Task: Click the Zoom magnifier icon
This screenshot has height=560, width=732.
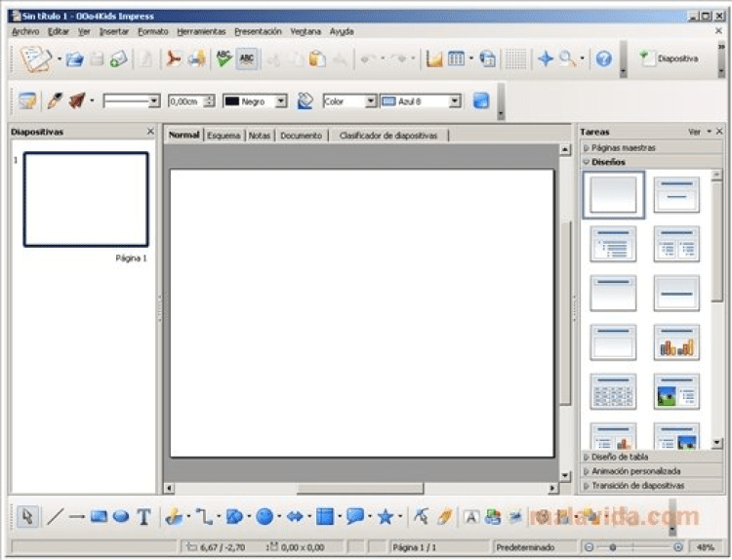Action: click(567, 59)
